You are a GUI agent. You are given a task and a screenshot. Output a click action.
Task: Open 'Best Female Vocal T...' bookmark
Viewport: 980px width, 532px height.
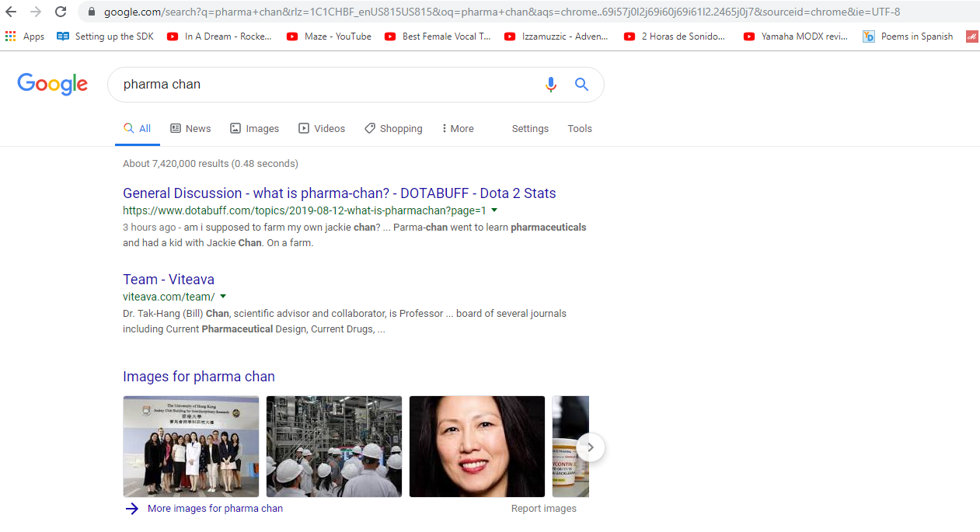pos(438,37)
